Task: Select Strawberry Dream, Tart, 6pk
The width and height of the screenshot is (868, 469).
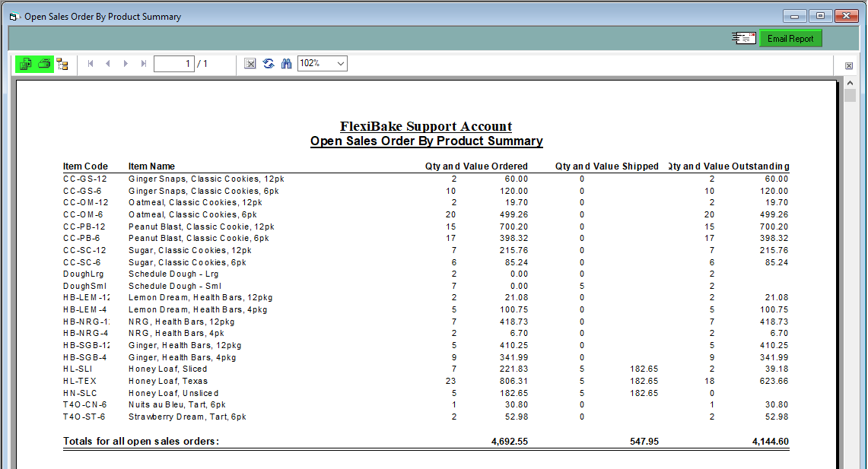Action: pos(188,417)
